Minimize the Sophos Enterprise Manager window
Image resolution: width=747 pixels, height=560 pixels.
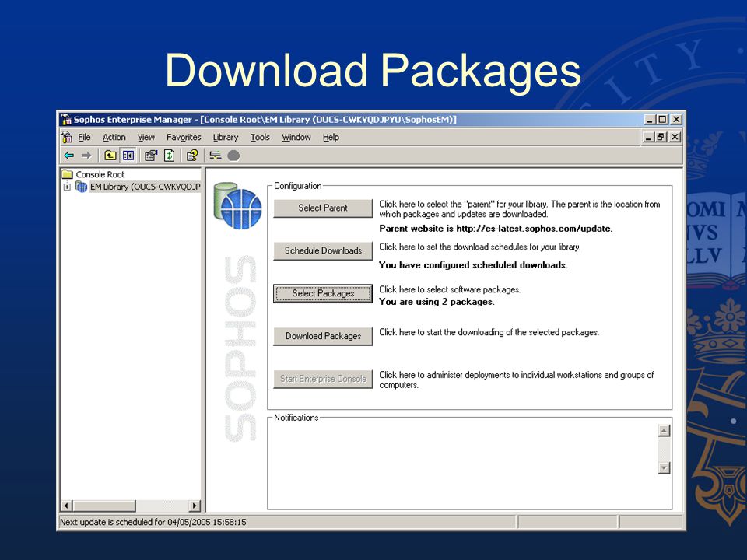pos(650,119)
